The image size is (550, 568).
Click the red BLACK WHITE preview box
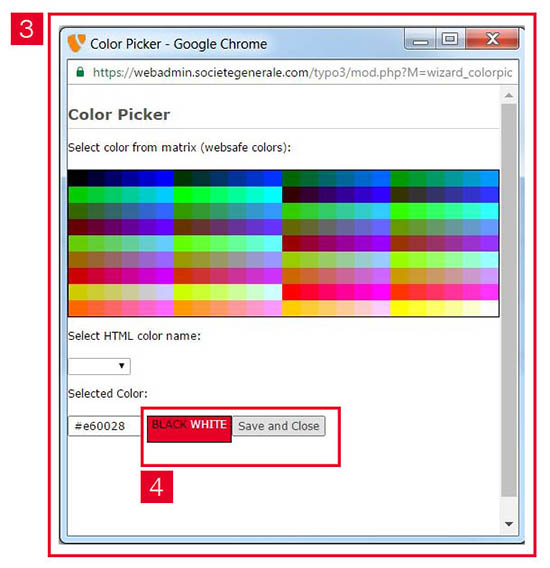[x=189, y=429]
